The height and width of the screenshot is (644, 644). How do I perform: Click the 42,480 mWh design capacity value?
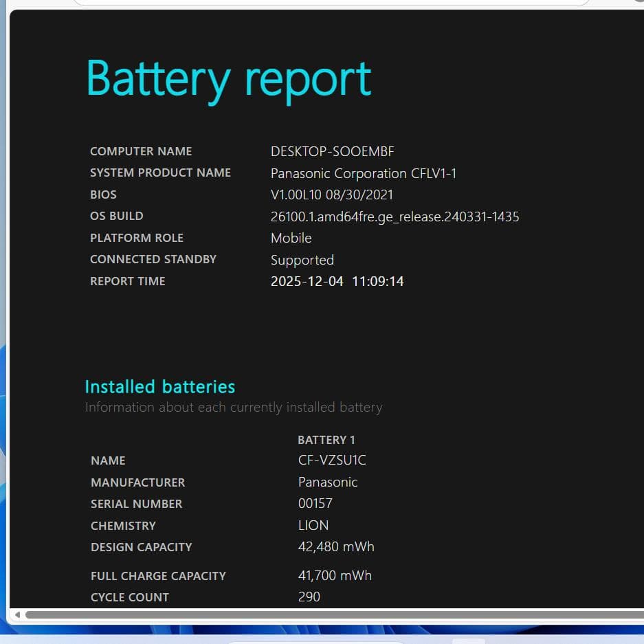tap(336, 546)
